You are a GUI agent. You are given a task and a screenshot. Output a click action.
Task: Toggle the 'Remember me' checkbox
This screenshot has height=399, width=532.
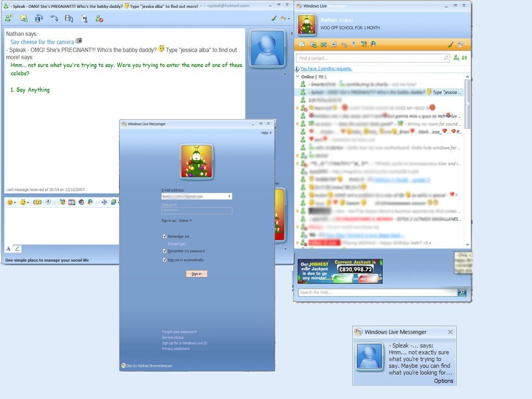(165, 236)
